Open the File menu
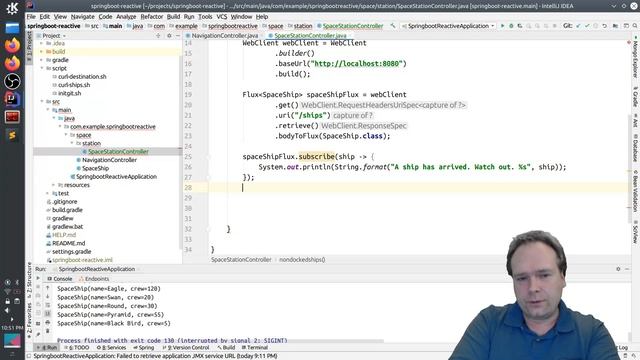 click(31, 17)
